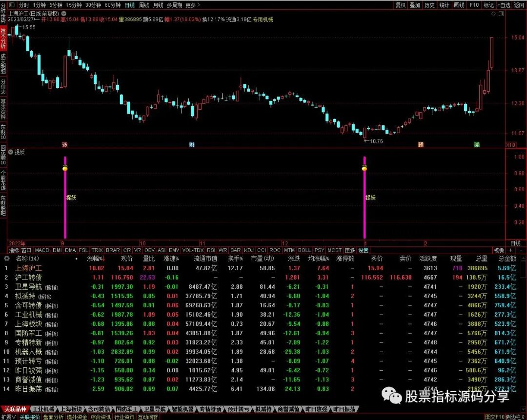Toggle the MACD indicator
The height and width of the screenshot is (420, 527).
click(42, 250)
